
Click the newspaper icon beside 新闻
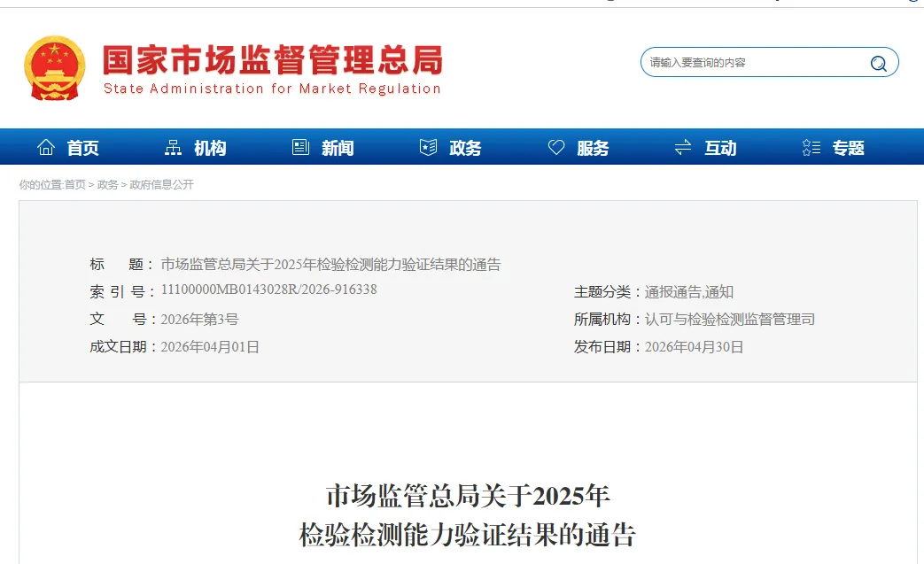[x=300, y=147]
